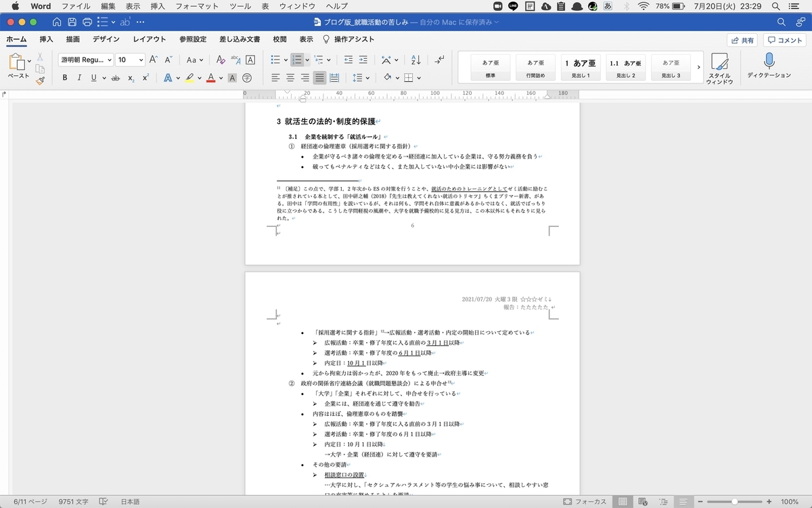Click 6/11 ページ page indicator
This screenshot has width=812, height=508.
tap(30, 502)
